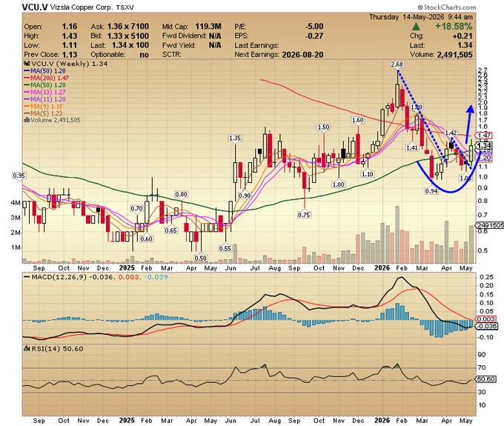Click the EPS value -0.27

tap(314, 36)
